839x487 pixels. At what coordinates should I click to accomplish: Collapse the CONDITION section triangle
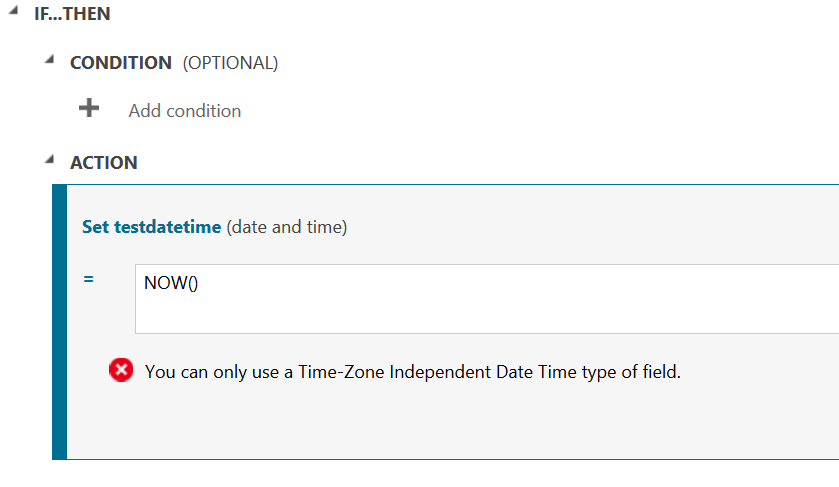tap(49, 60)
